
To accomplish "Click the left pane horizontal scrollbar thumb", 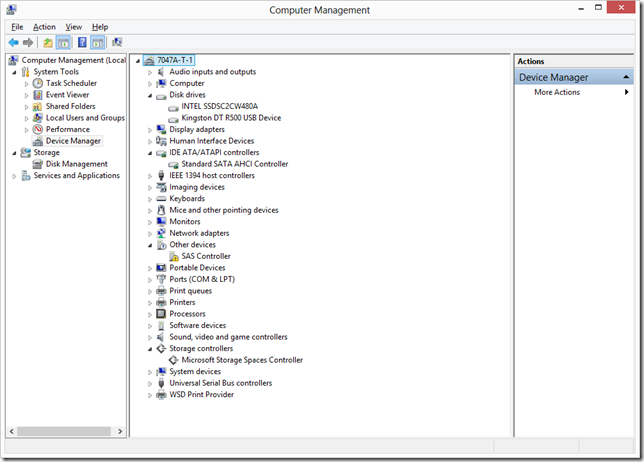I will click(x=64, y=431).
